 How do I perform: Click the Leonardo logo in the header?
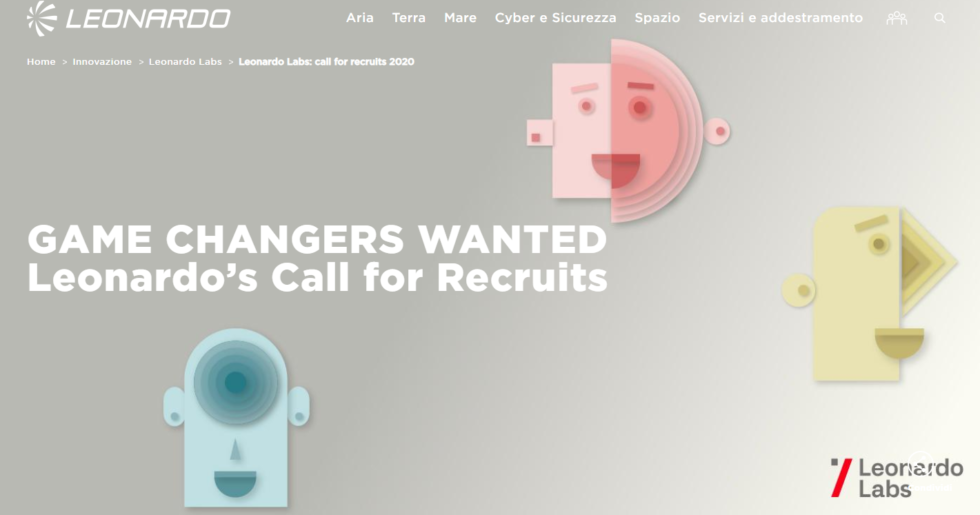click(x=129, y=18)
